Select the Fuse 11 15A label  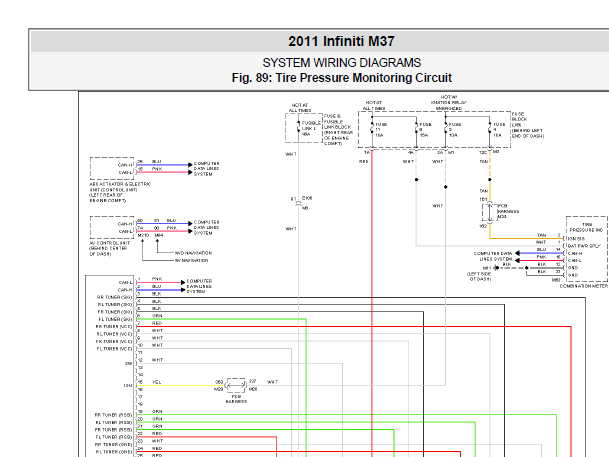point(380,130)
